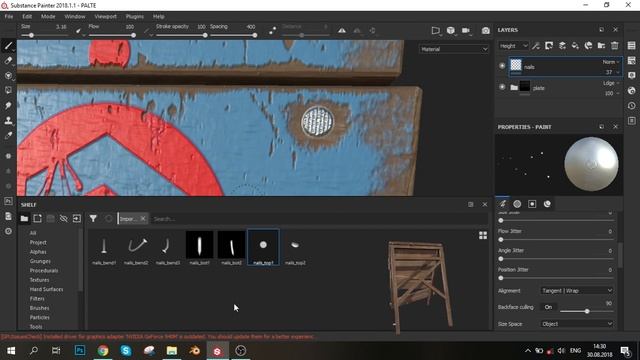Viewport: 640px width, 360px height.
Task: Hide the plate folder layer
Action: click(502, 87)
